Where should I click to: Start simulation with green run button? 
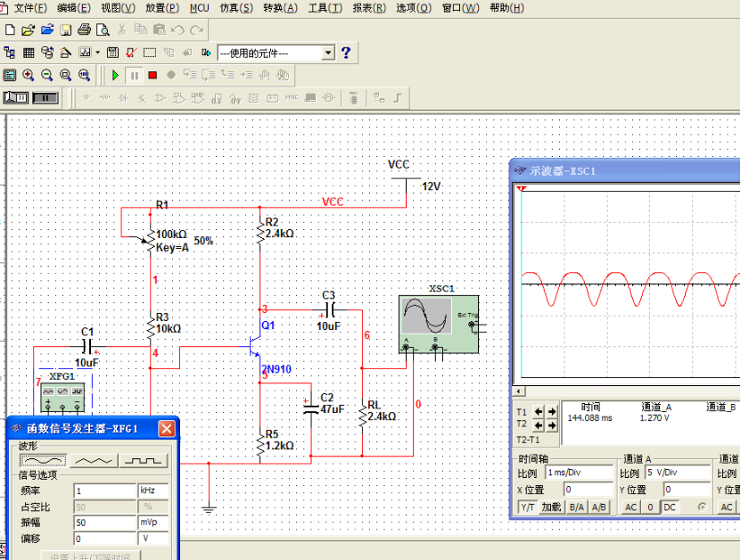coord(115,76)
